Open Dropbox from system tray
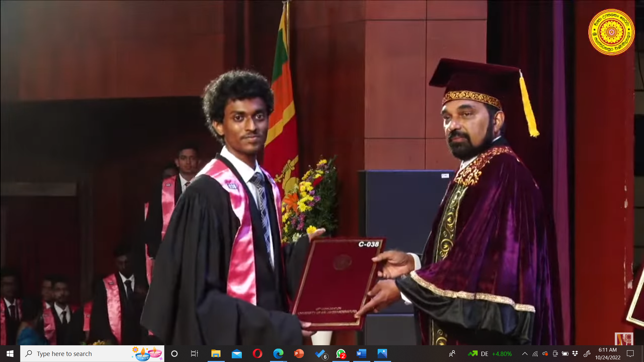 [x=575, y=354]
